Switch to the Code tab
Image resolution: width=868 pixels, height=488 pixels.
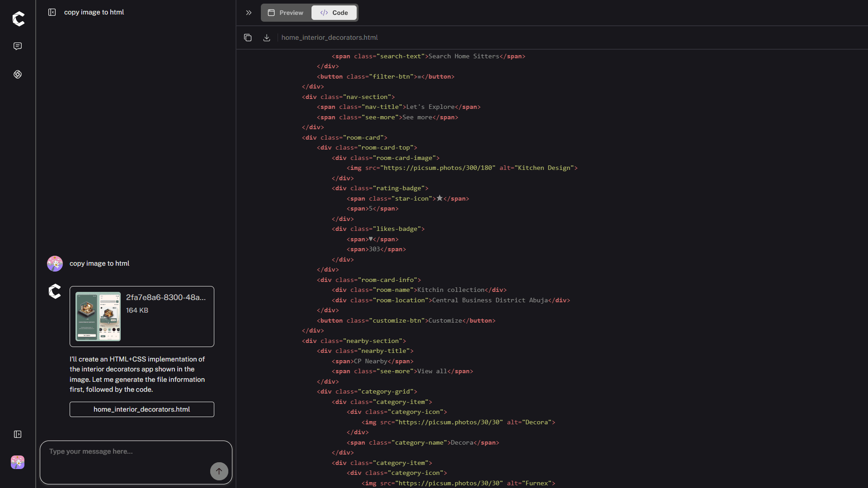pos(334,13)
